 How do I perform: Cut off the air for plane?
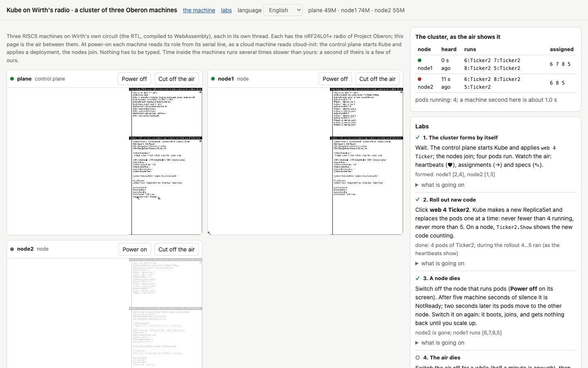coord(176,79)
